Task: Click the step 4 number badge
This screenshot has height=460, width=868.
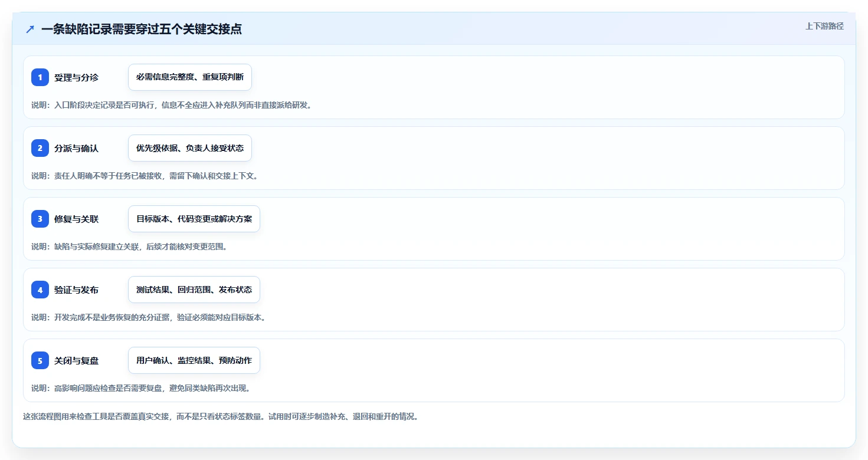Action: point(40,290)
